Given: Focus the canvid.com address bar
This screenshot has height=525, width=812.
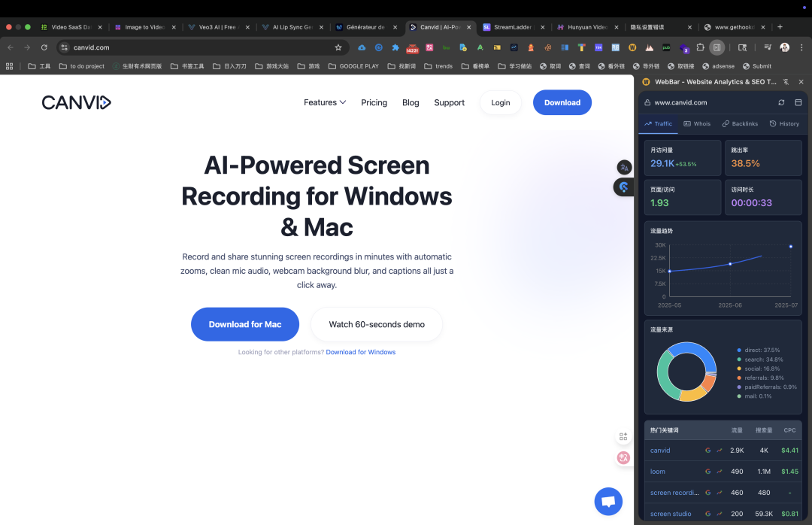Looking at the screenshot, I should click(x=202, y=47).
